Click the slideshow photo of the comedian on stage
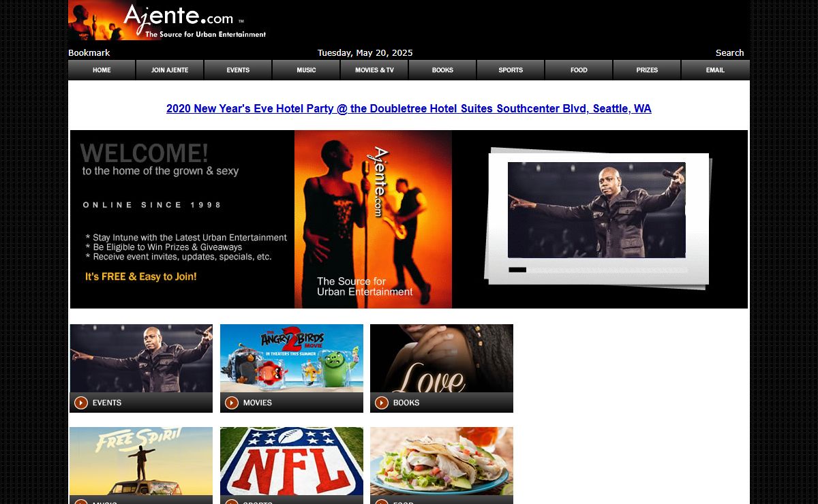818x504 pixels. tap(596, 210)
